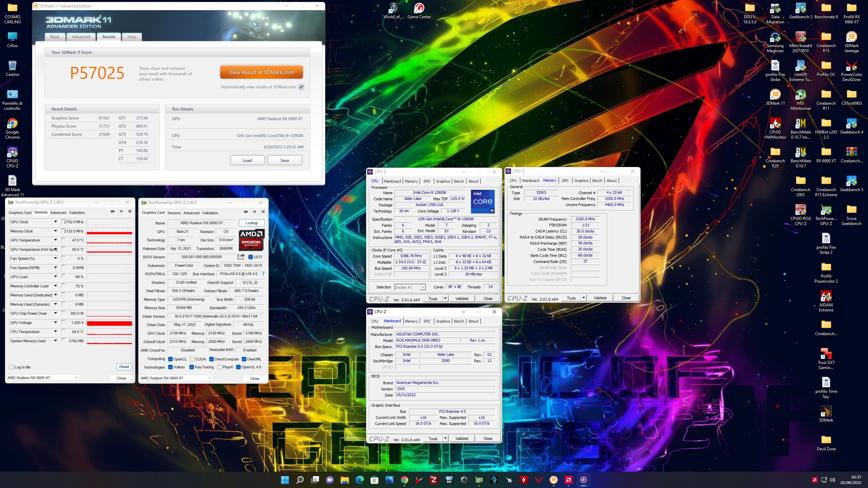Open Microsoft Edge from taskbar
This screenshot has width=868, height=488.
pyautogui.click(x=359, y=480)
